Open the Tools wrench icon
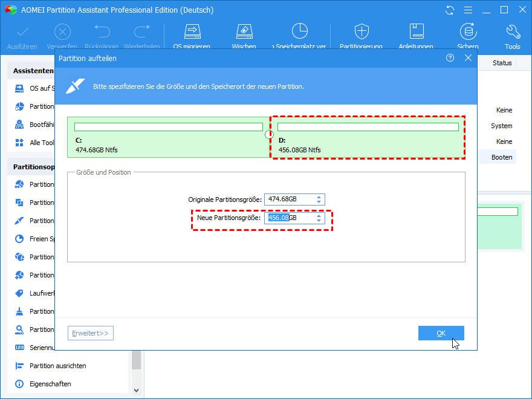 (513, 32)
